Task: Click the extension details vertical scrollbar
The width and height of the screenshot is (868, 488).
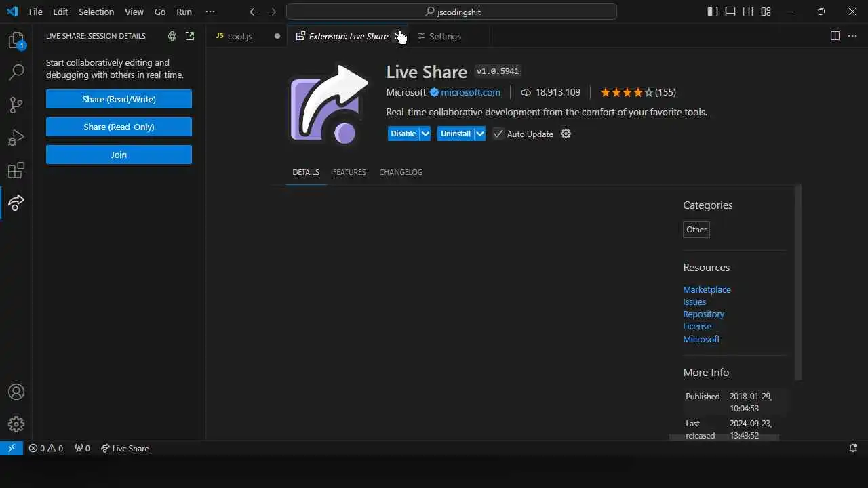Action: coord(797,282)
